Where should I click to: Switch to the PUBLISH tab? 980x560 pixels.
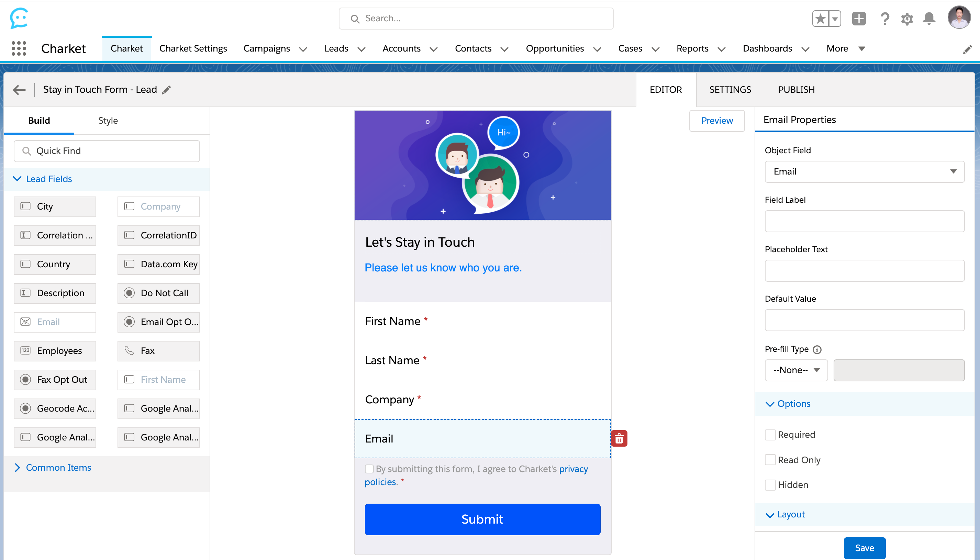pyautogui.click(x=796, y=90)
